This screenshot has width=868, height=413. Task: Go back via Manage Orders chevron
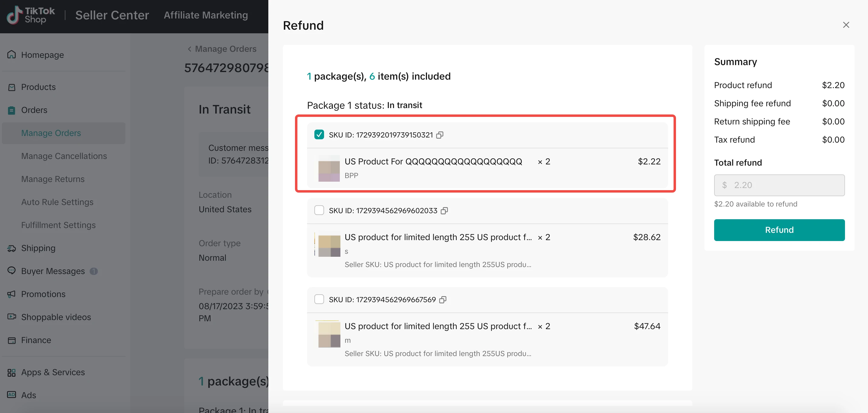(189, 49)
